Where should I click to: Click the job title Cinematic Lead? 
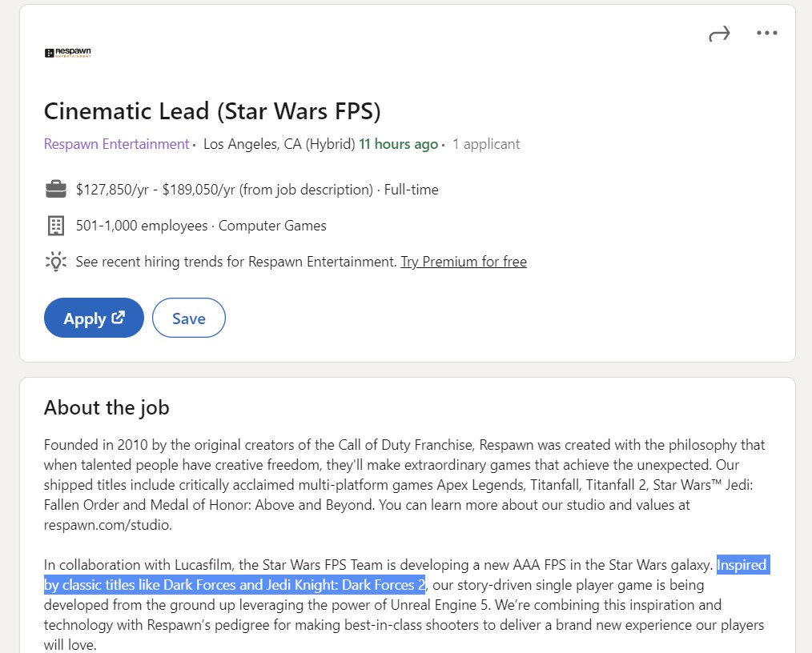click(x=211, y=110)
